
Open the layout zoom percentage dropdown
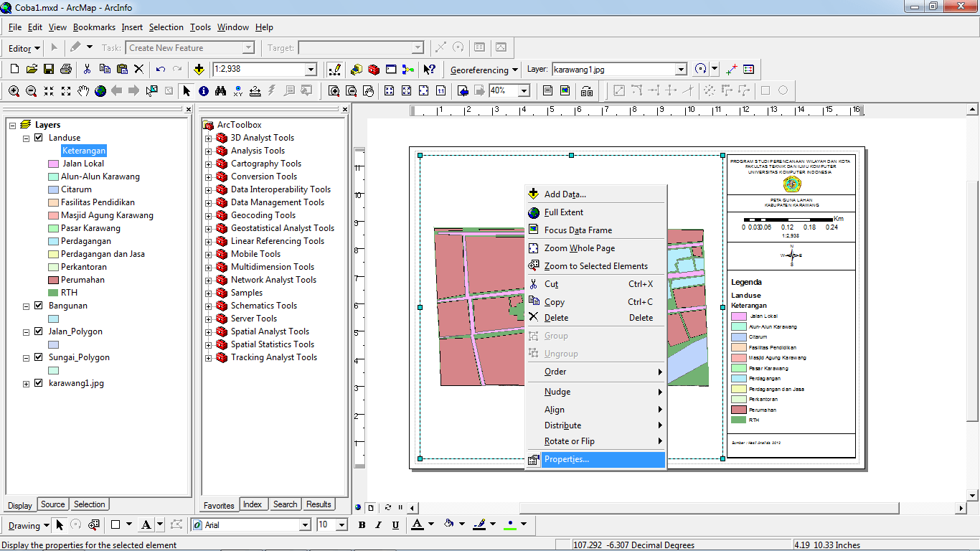(x=524, y=91)
